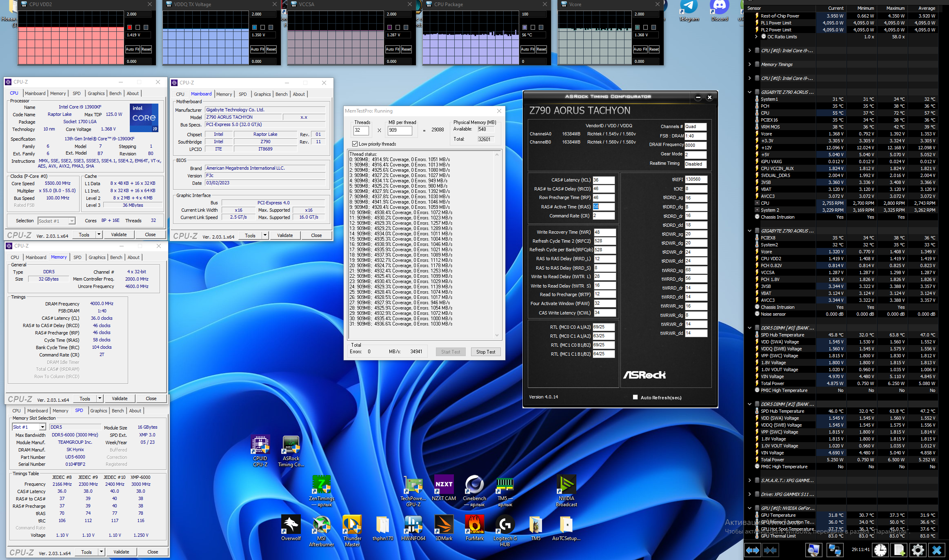Click red color box in CPU VDD2 graph
949x560 pixels.
click(x=129, y=27)
